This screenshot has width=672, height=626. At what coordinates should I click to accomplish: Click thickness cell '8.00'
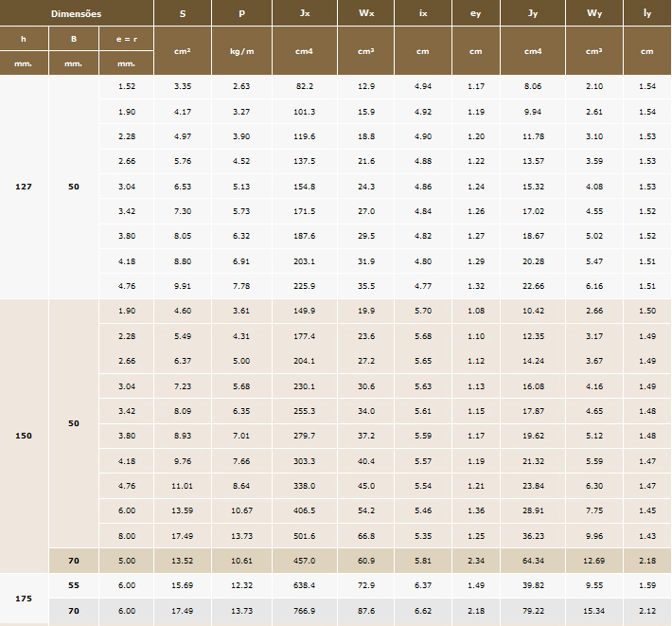[x=127, y=536]
